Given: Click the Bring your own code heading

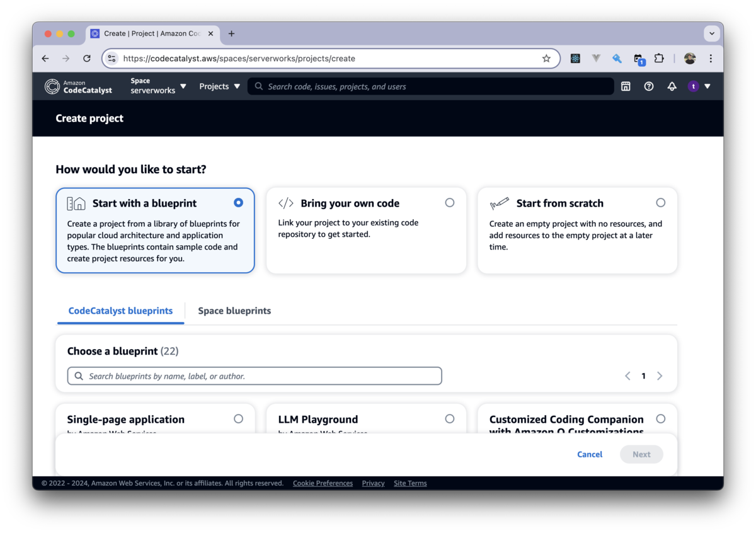Looking at the screenshot, I should [350, 203].
